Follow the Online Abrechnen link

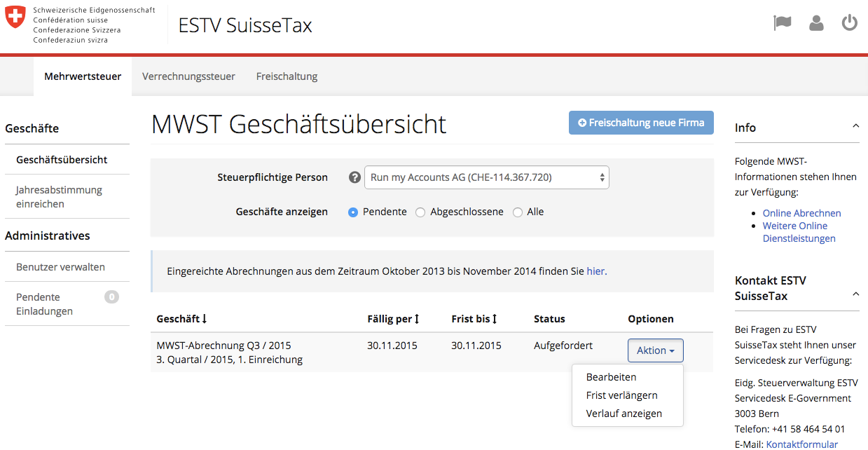[801, 212]
